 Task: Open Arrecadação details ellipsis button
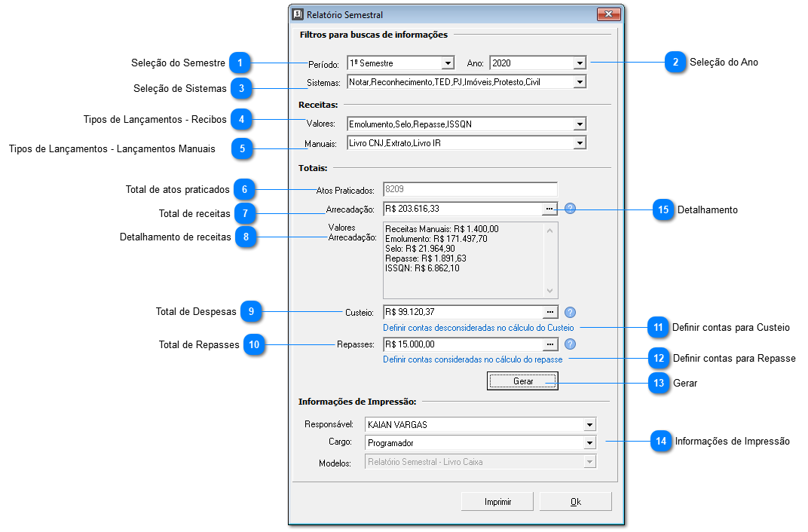pos(550,209)
